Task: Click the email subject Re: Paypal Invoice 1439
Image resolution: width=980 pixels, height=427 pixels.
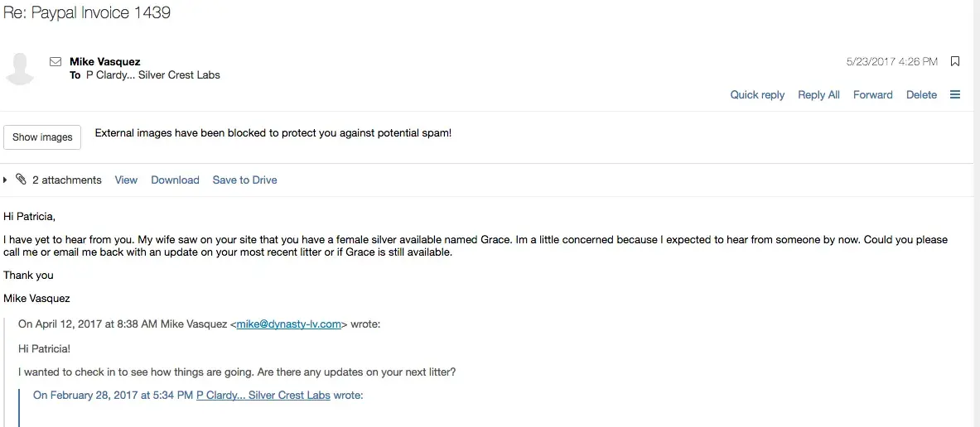Action: (x=87, y=13)
